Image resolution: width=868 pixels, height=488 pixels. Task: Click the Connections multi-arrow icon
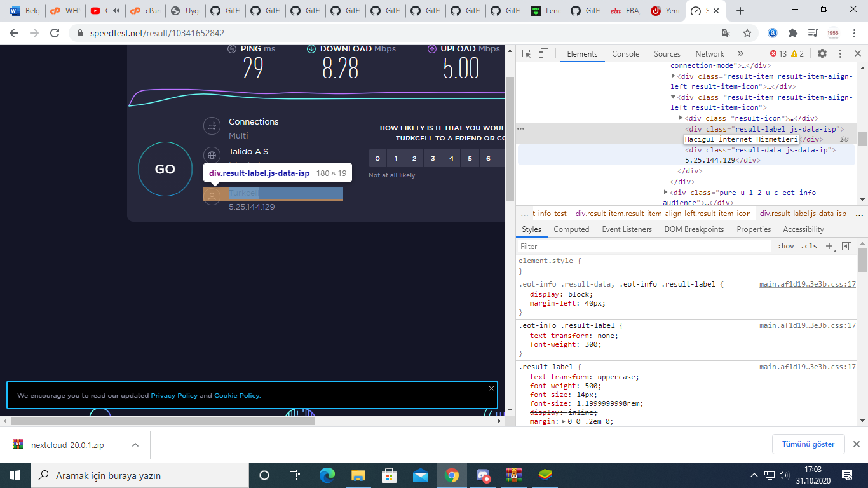pyautogui.click(x=212, y=126)
